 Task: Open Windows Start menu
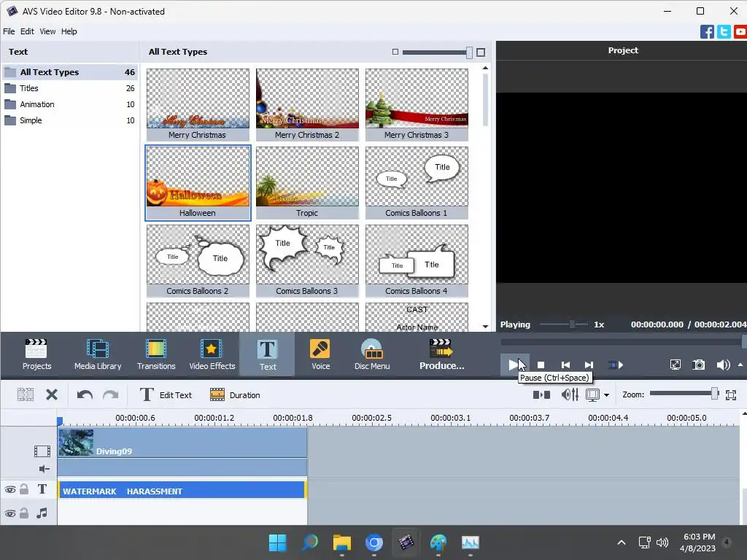click(277, 542)
